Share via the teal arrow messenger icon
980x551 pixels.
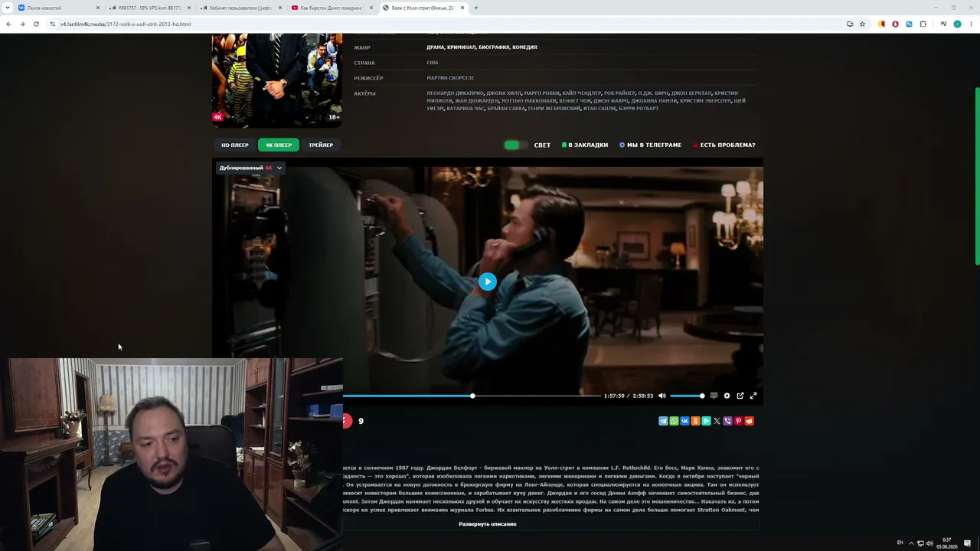click(x=706, y=421)
